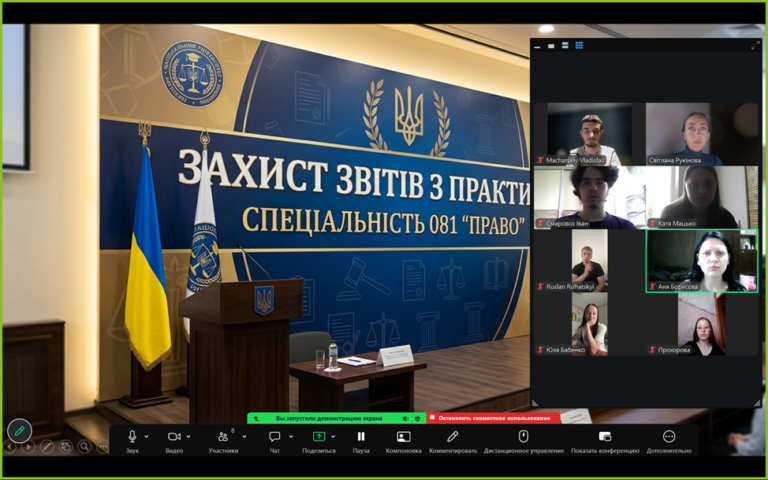
Task: Click muted mic icon of Аня Борисова
Action: (x=652, y=287)
